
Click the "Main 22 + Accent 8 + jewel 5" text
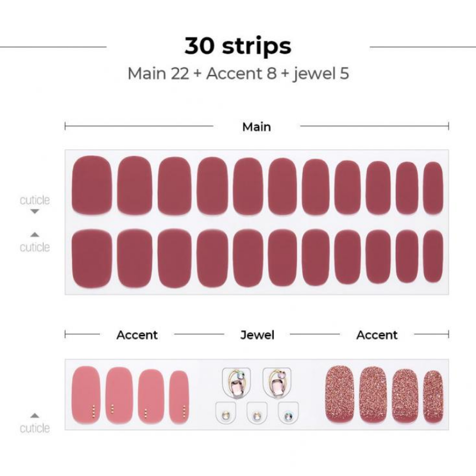238,74
